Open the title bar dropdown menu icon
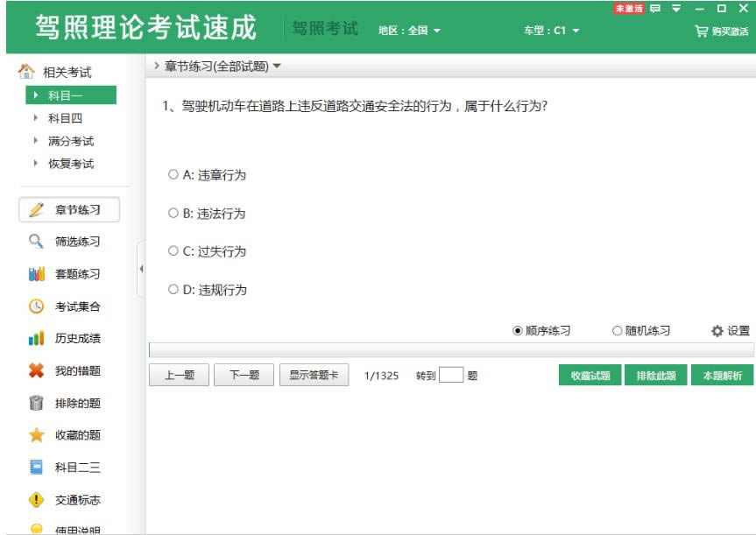Image resolution: width=756 pixels, height=535 pixels. point(676,8)
